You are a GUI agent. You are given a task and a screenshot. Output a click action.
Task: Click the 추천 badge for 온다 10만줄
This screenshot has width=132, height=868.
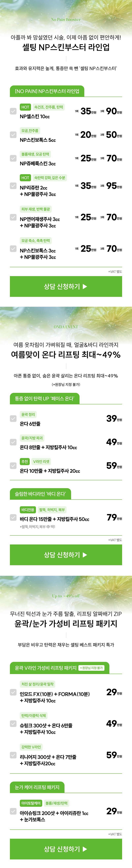pyautogui.click(x=25, y=462)
